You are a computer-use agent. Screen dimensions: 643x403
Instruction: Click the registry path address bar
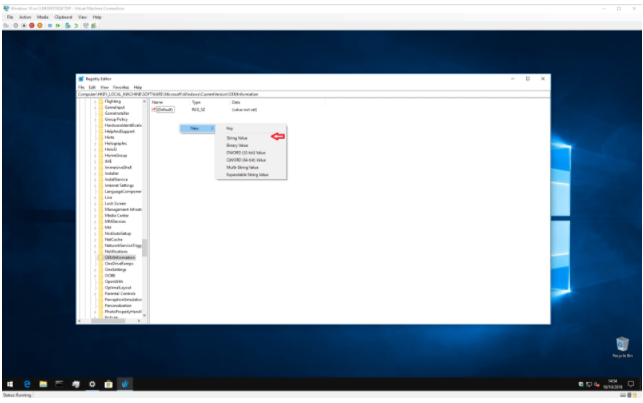pos(313,94)
